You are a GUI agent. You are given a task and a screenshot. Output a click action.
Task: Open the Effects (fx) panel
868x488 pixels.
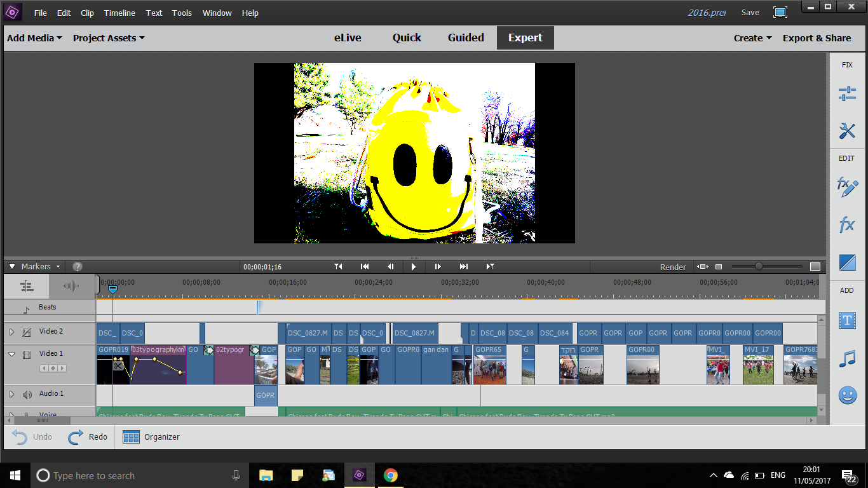point(847,225)
